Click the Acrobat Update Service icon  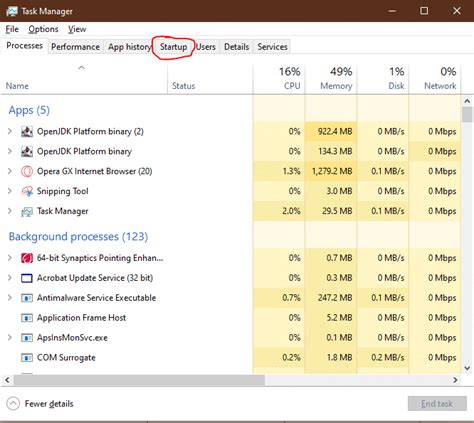pos(27,278)
